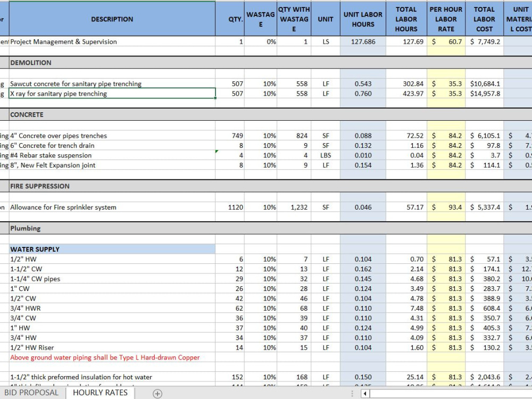Select the WATER SUPPLY subheading cell
Viewport: 532px width, 399px height.
(x=112, y=250)
